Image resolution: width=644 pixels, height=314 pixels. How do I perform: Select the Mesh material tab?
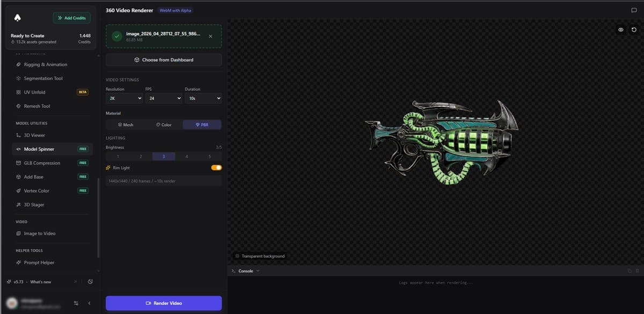(x=125, y=125)
